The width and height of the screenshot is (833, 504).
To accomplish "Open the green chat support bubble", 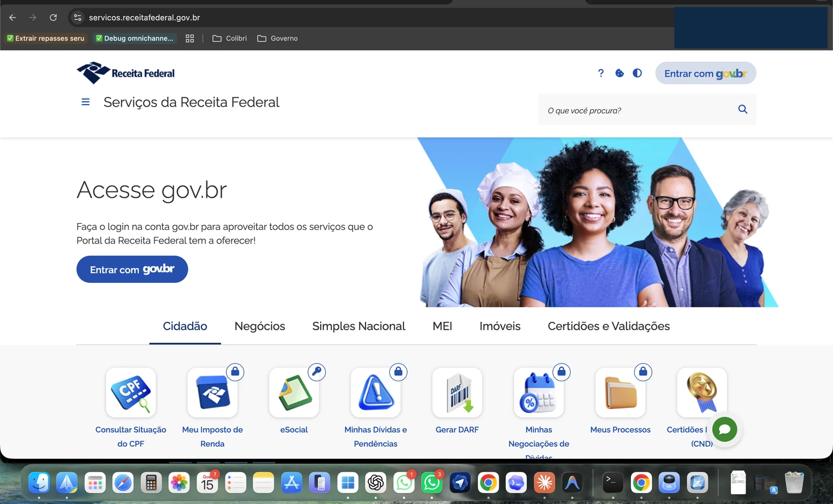I will click(x=725, y=430).
